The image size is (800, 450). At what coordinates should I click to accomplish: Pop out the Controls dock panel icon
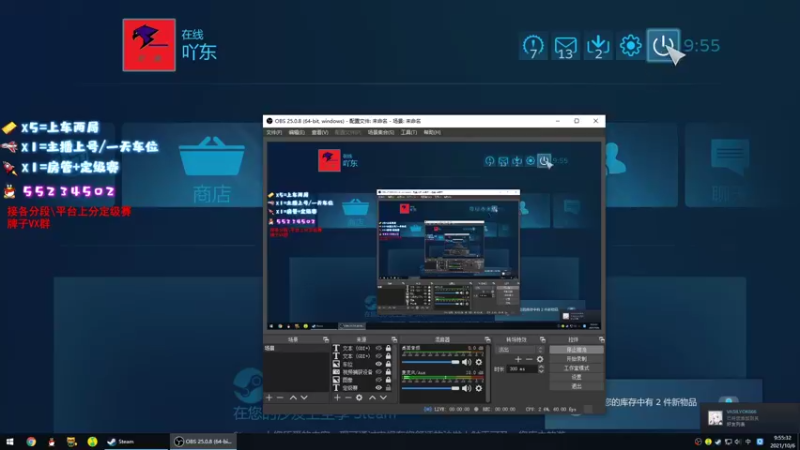602,339
